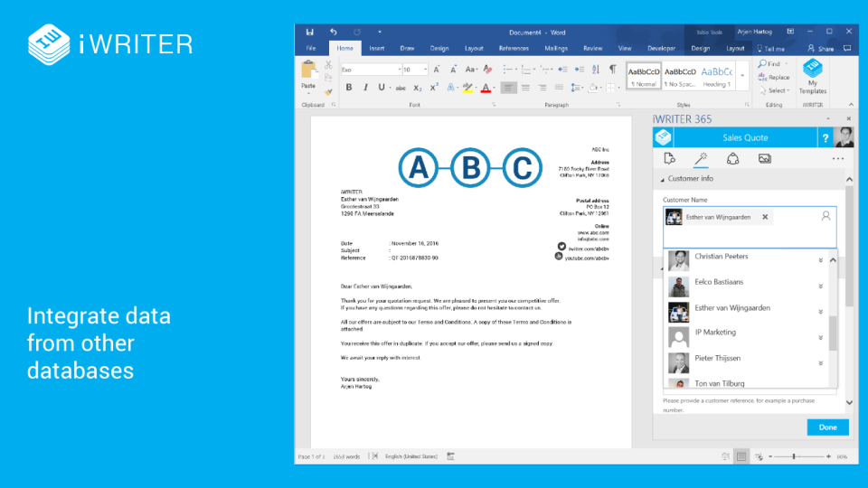Click Find in Editing group
This screenshot has width=868, height=488.
[769, 64]
